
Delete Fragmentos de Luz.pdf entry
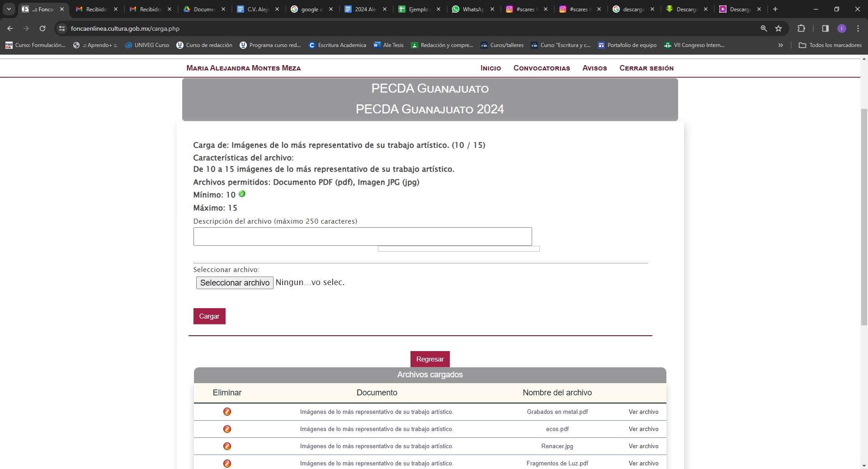click(x=227, y=463)
